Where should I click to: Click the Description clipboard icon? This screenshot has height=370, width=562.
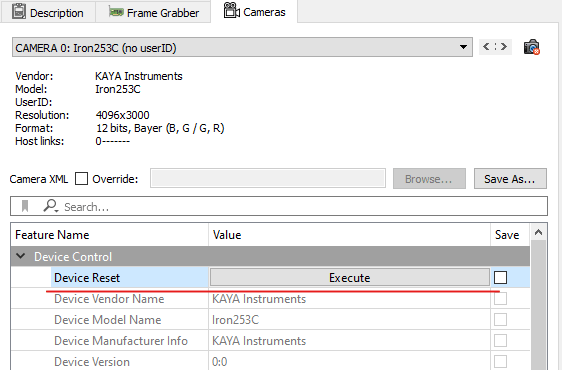(x=19, y=11)
